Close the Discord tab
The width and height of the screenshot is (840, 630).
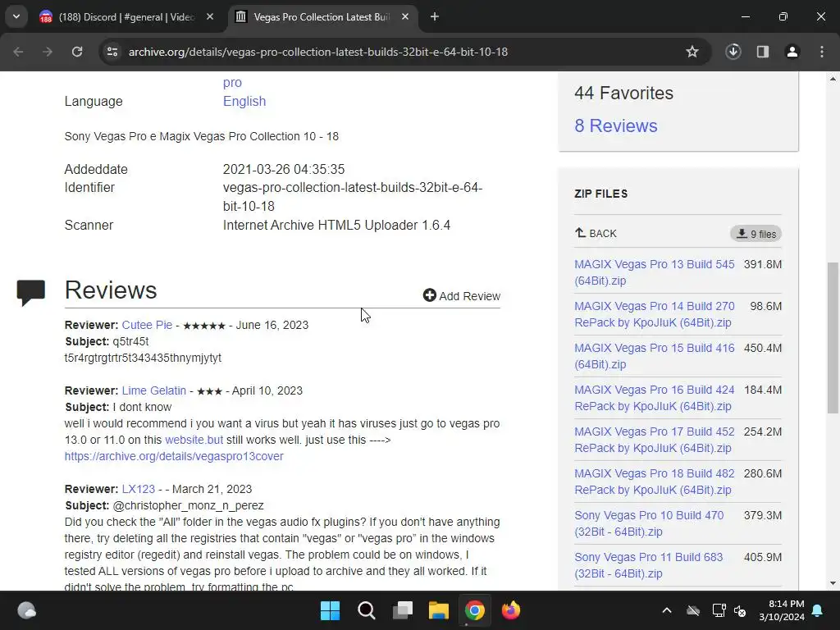[x=210, y=17]
